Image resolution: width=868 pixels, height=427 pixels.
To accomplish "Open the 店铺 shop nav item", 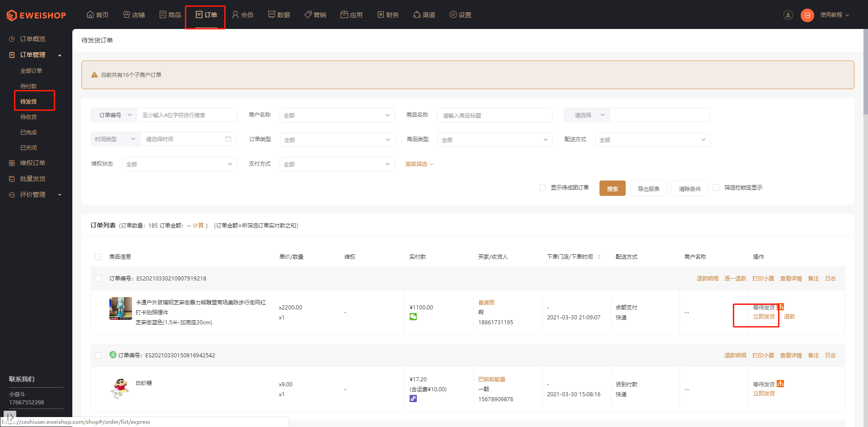I will 134,15.
